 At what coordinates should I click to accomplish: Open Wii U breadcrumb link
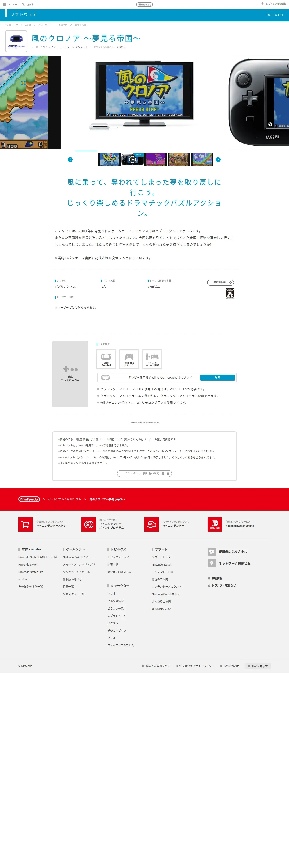point(28,25)
